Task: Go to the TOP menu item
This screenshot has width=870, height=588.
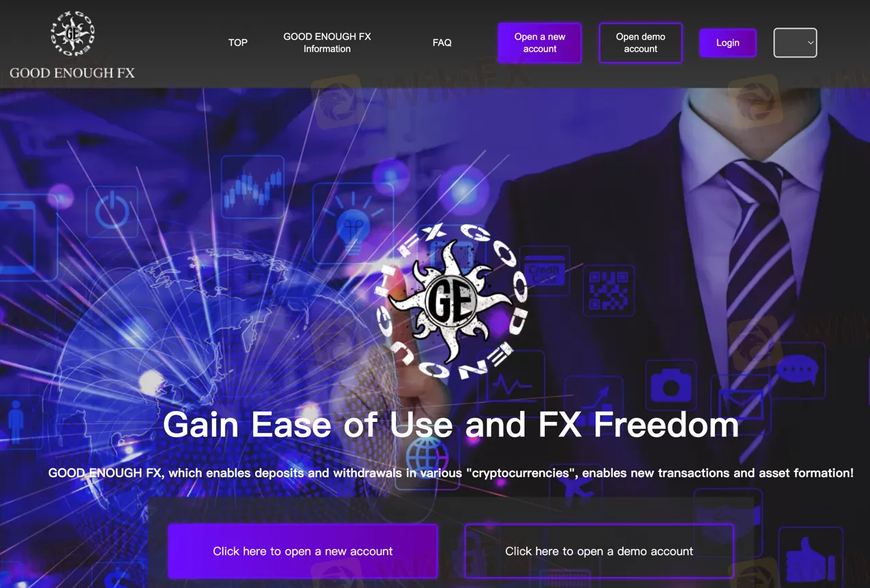Action: pos(238,43)
